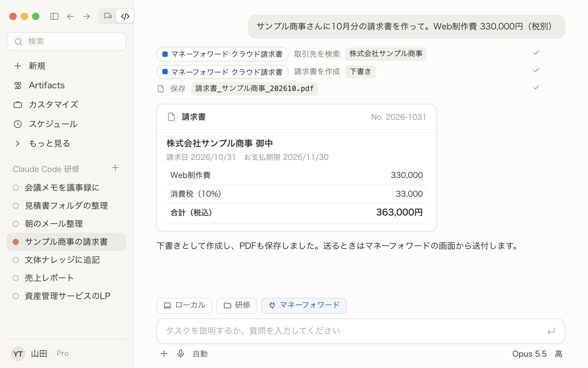Go forward with the right arrow
The image size is (588, 368).
[87, 16]
